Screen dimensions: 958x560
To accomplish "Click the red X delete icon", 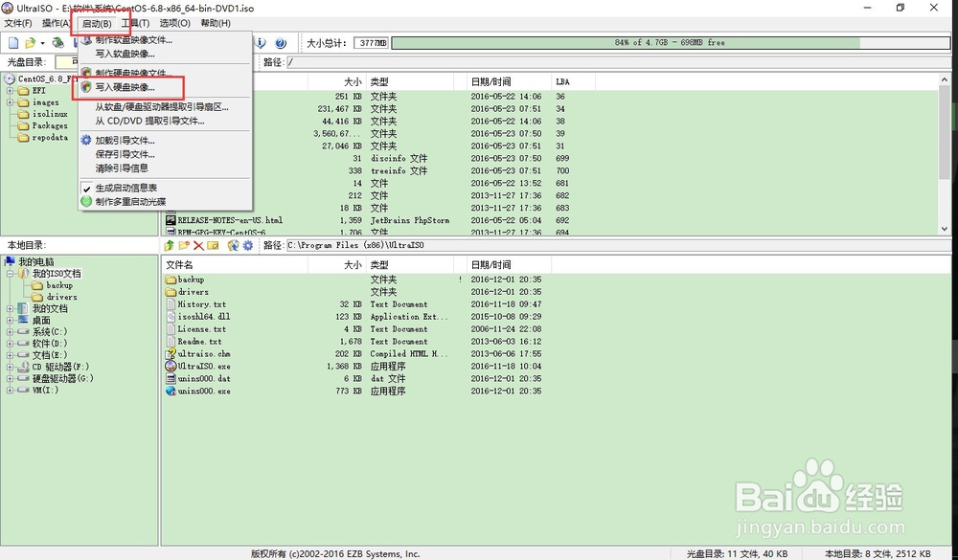I will (x=198, y=245).
